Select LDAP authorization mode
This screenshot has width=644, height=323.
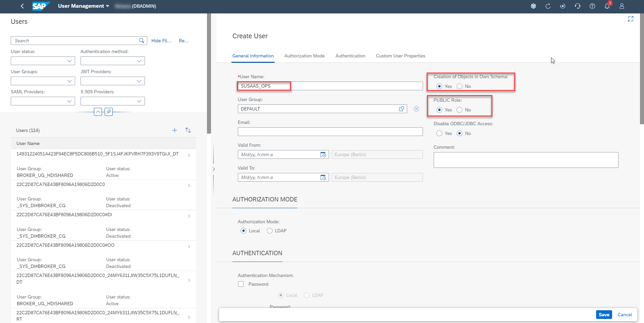(x=270, y=231)
